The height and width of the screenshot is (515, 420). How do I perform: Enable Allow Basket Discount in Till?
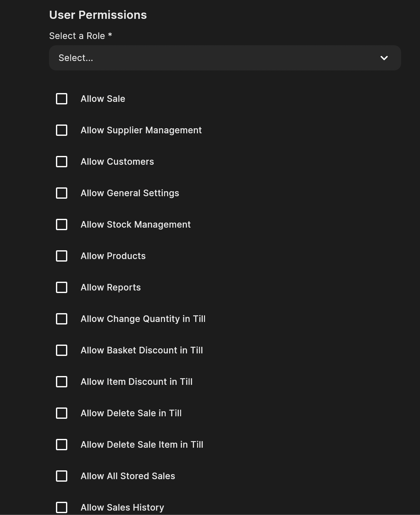tap(62, 350)
